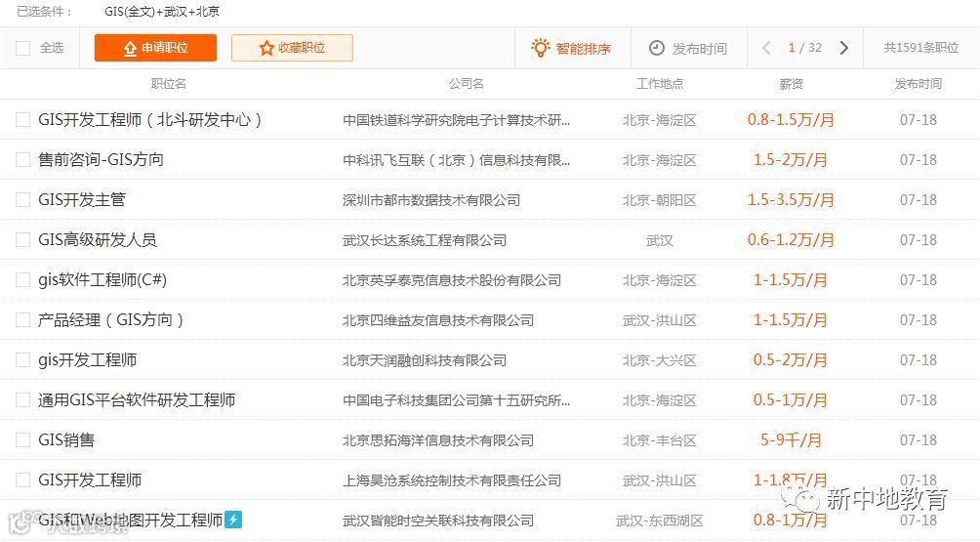Viewport: 980px width, 542px height.
Task: Open company 北京天润融创科技有限公司
Action: (x=425, y=360)
